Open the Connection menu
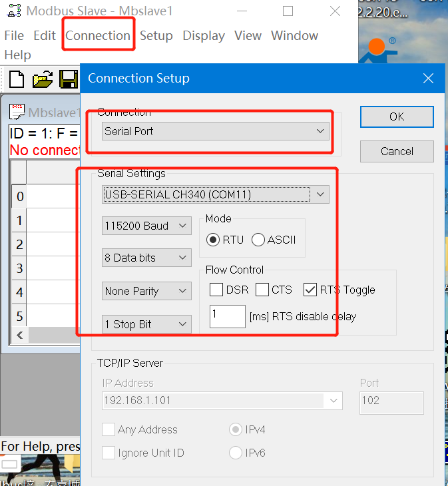Image resolution: width=448 pixels, height=486 pixels. [98, 36]
